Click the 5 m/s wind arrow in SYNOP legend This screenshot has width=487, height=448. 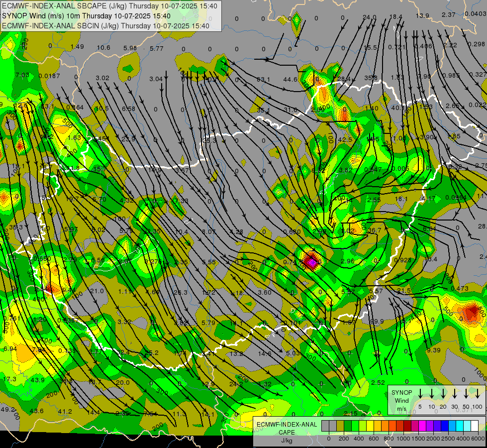coord(420,393)
